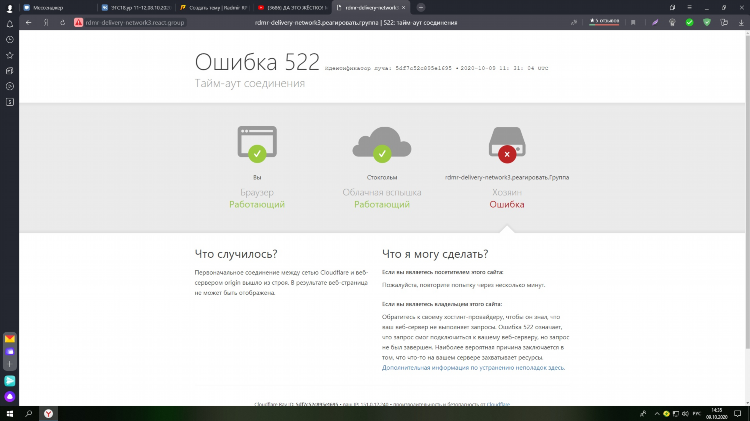
Task: Open a new tab with plus
Action: (x=420, y=8)
